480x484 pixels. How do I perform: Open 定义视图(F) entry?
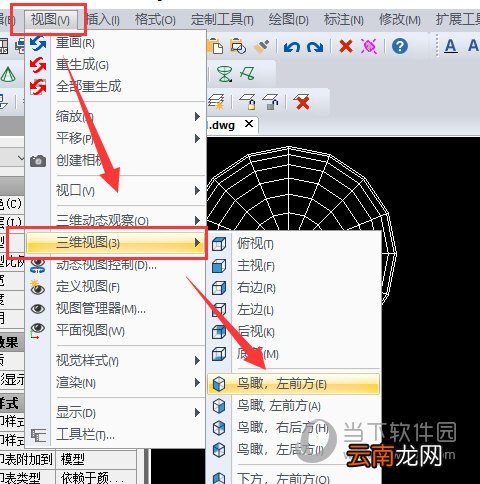coord(116,287)
